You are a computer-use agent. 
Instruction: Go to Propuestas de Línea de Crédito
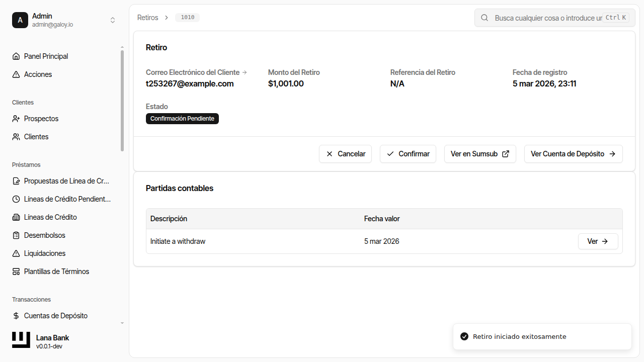click(66, 181)
